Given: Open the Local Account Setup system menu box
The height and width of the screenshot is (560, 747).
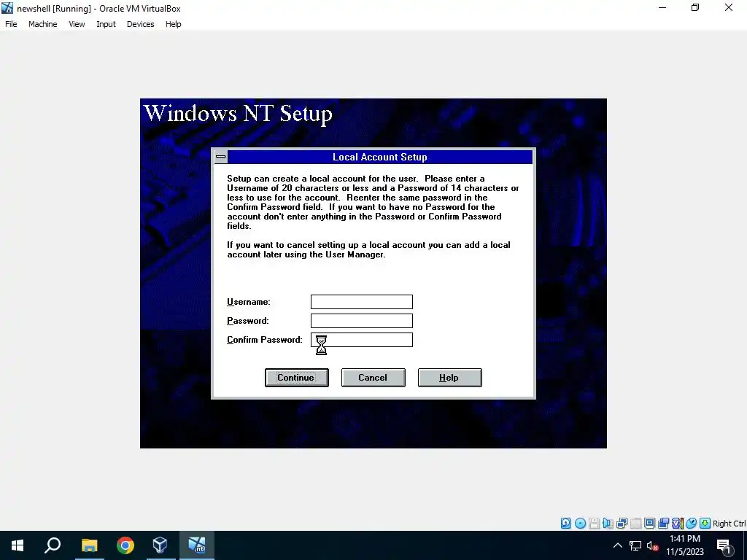Looking at the screenshot, I should coord(220,157).
